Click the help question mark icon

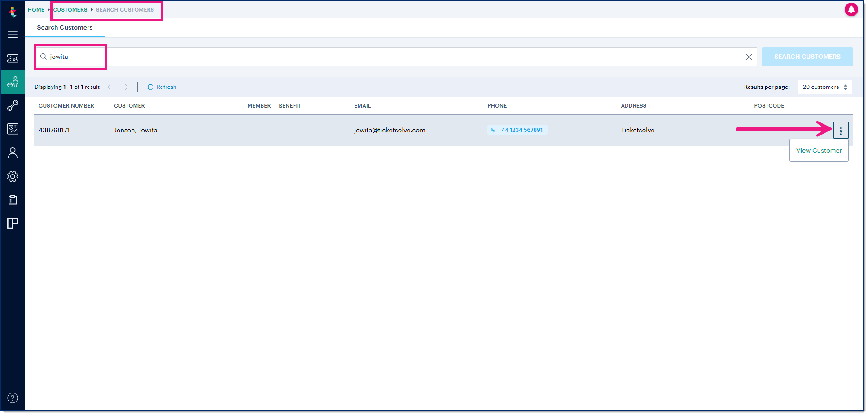pyautogui.click(x=13, y=398)
